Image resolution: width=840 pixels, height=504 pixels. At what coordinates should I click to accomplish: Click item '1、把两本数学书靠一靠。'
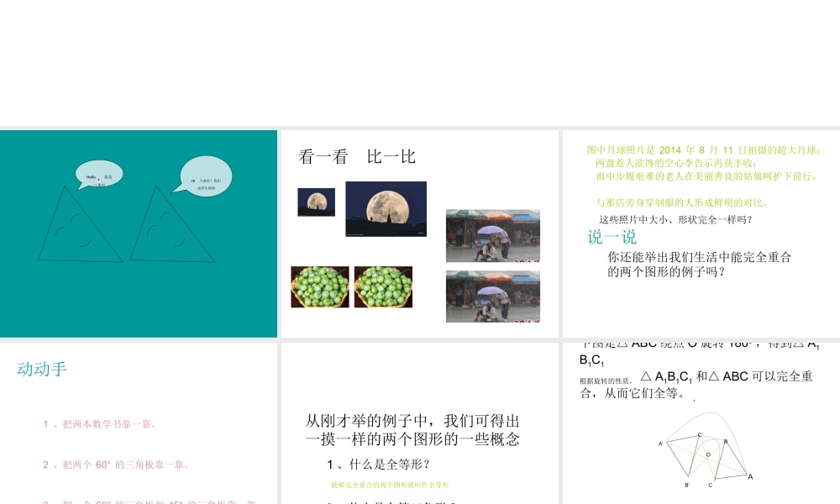(x=102, y=424)
